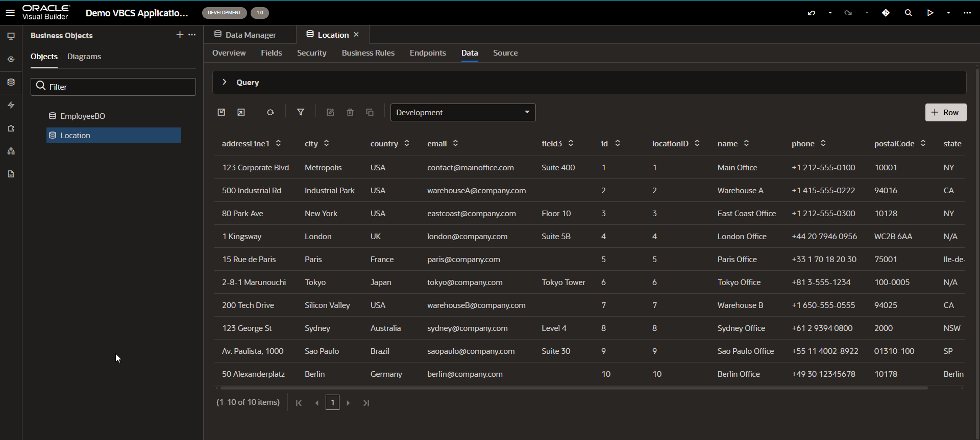Open the Source files icon
Image resolution: width=980 pixels, height=440 pixels.
[x=11, y=174]
